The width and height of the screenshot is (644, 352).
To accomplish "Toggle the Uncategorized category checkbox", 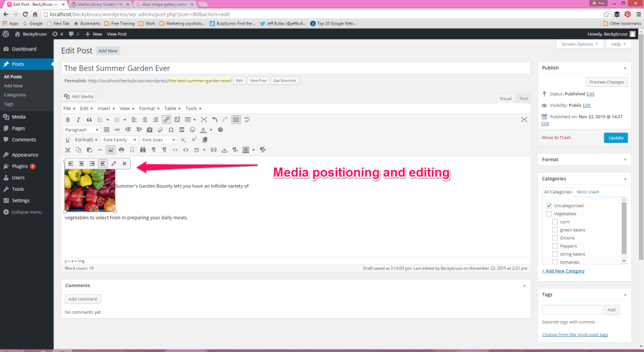I will pyautogui.click(x=549, y=206).
